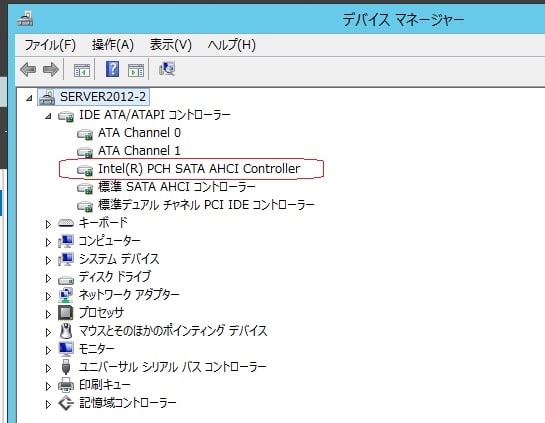This screenshot has height=423, width=545.
Task: Expand the ネットワーク アダプター category
Action: 48,296
